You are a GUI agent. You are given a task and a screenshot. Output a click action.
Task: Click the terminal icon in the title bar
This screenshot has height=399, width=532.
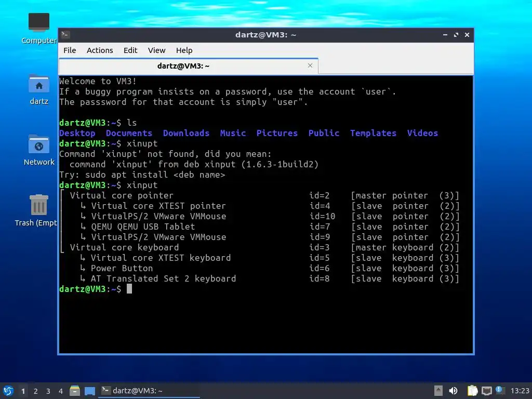65,35
